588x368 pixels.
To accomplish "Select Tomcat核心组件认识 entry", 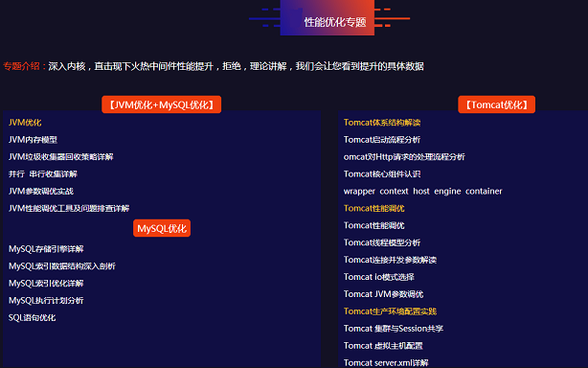I will click(x=382, y=174).
